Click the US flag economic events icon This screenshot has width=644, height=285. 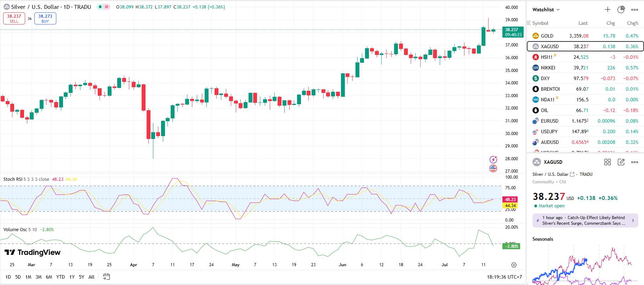pyautogui.click(x=493, y=168)
